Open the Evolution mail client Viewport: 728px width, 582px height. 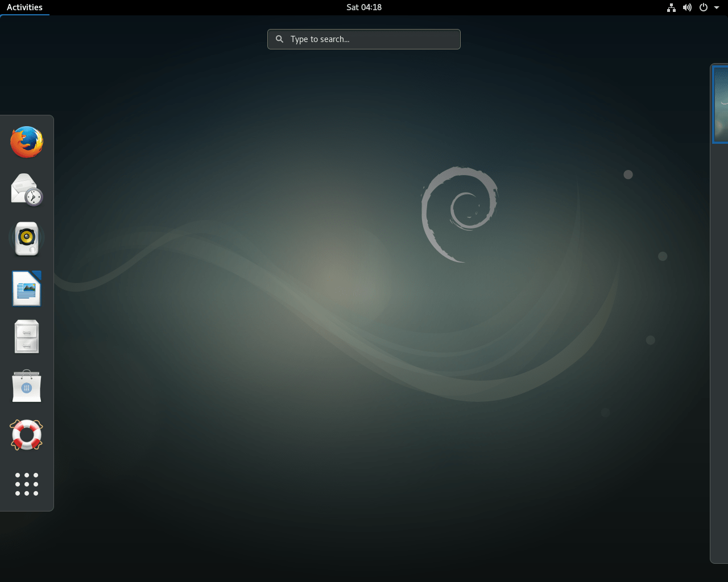(x=26, y=190)
